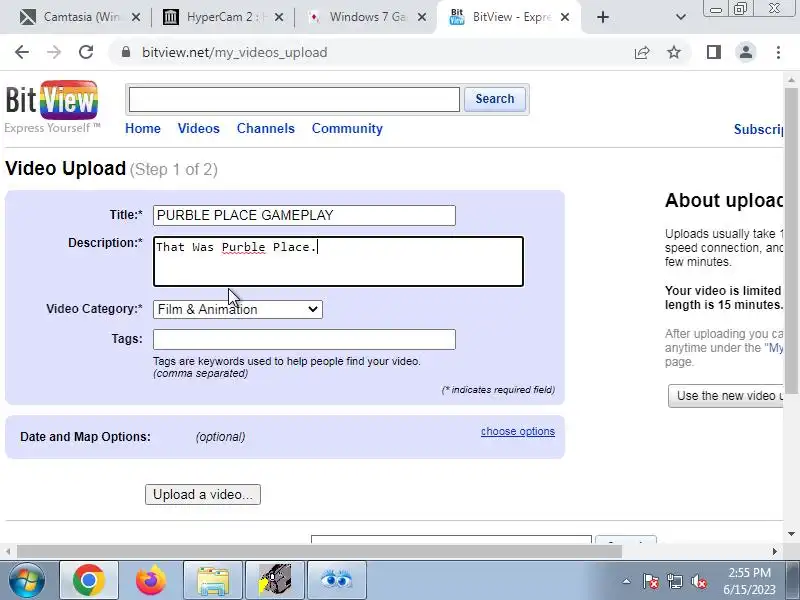Image resolution: width=800 pixels, height=600 pixels.
Task: Open the browser side panel icon
Action: pyautogui.click(x=714, y=52)
